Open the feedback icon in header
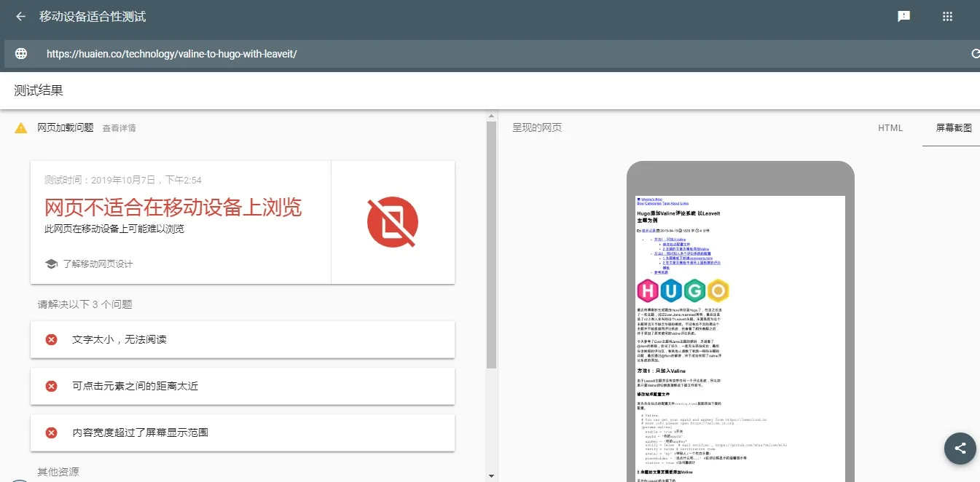This screenshot has width=980, height=482. click(x=903, y=16)
